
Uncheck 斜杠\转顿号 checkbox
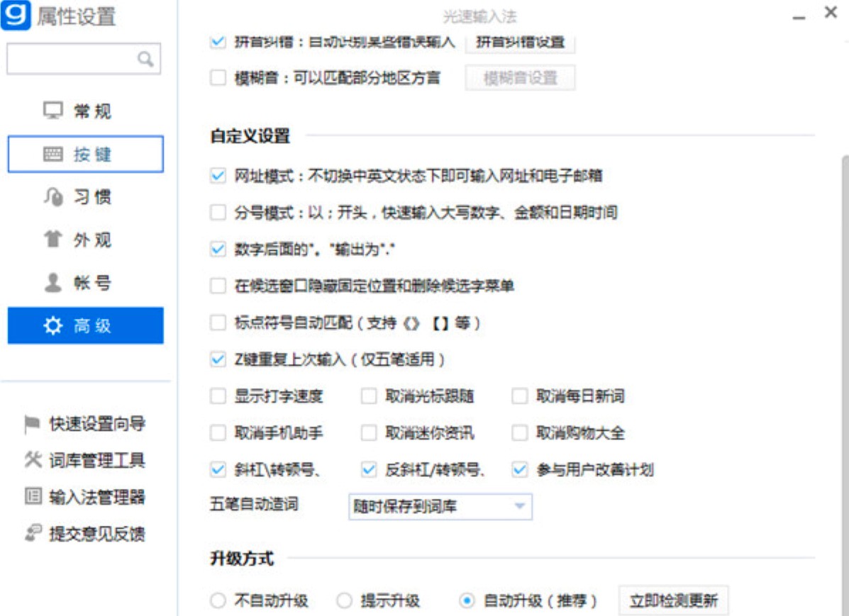[x=218, y=469]
